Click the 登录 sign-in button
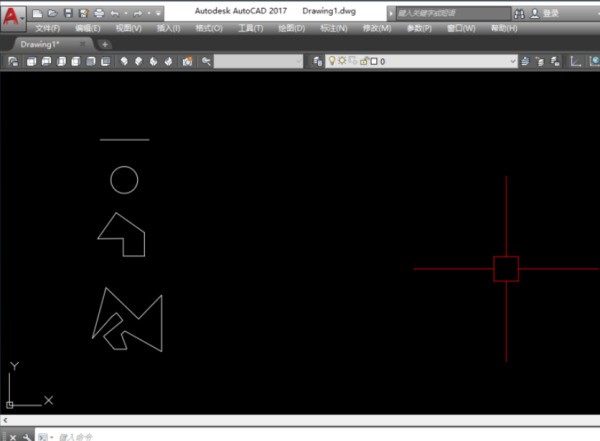The width and height of the screenshot is (600, 441). pos(550,13)
